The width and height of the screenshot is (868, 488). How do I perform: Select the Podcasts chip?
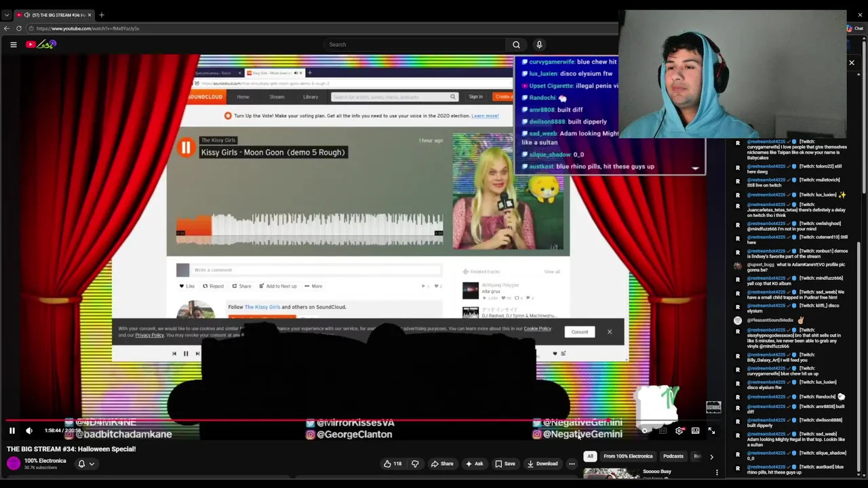[x=673, y=456]
